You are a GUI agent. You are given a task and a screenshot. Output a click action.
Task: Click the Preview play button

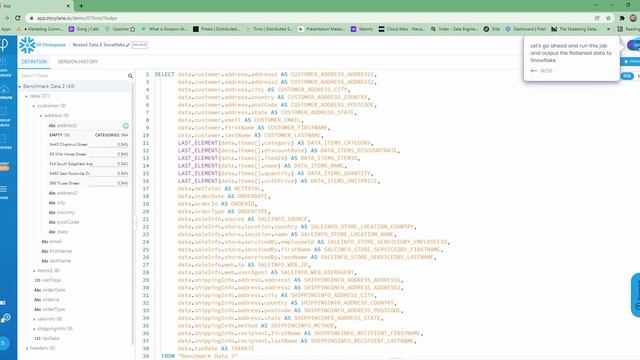pyautogui.click(x=631, y=61)
